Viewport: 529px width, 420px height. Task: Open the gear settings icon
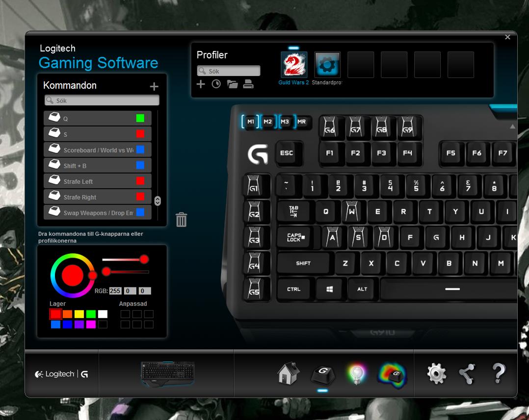(x=437, y=373)
